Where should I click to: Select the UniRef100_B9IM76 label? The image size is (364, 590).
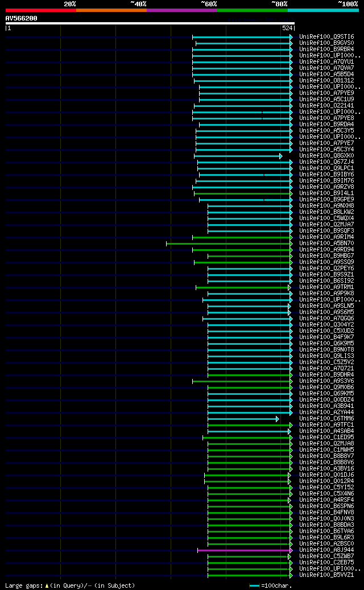(x=326, y=180)
